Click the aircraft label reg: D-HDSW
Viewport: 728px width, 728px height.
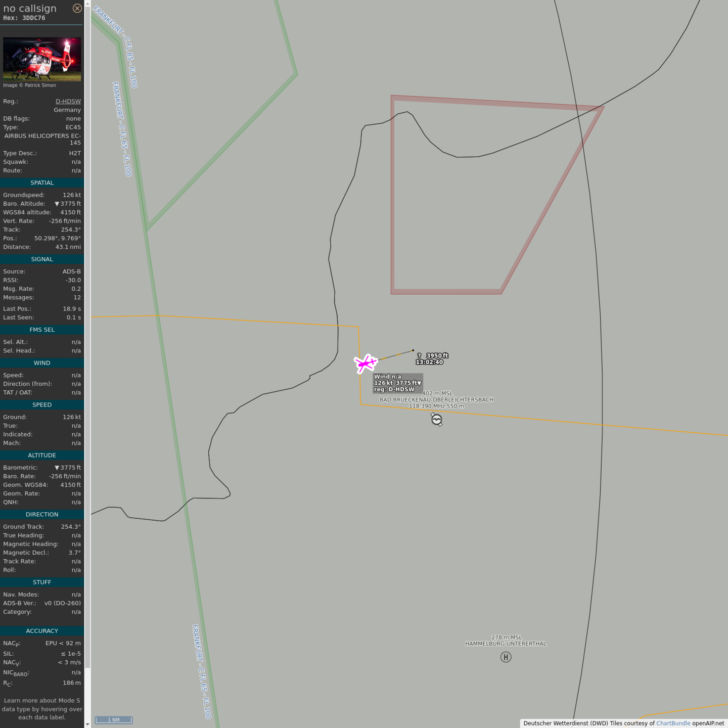394,389
